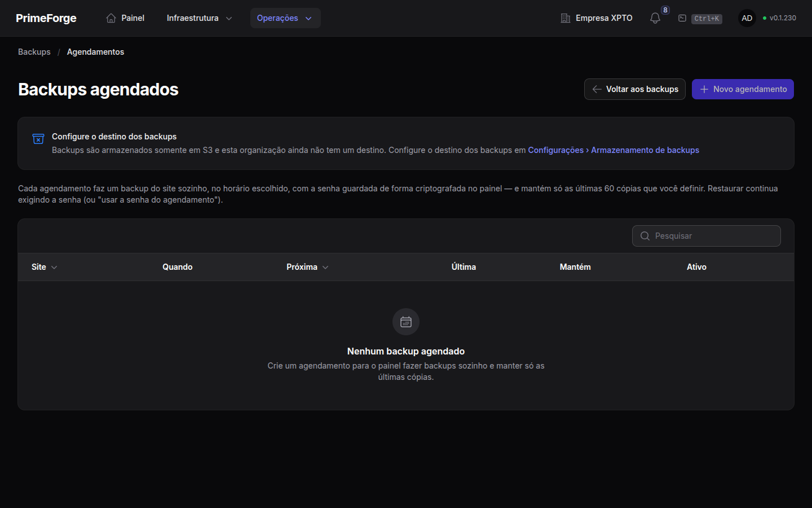812x508 pixels.
Task: Click the Quando column header
Action: [178, 267]
